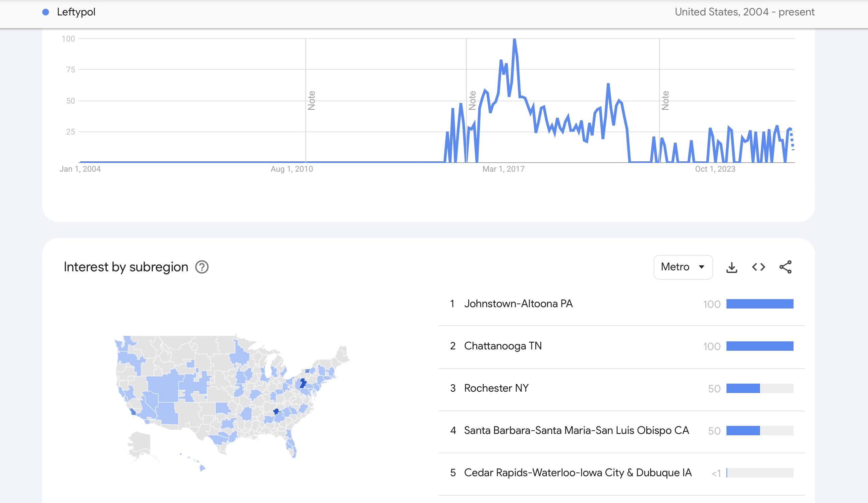Click the Note marker near Mar 2017
The height and width of the screenshot is (503, 868).
click(472, 101)
